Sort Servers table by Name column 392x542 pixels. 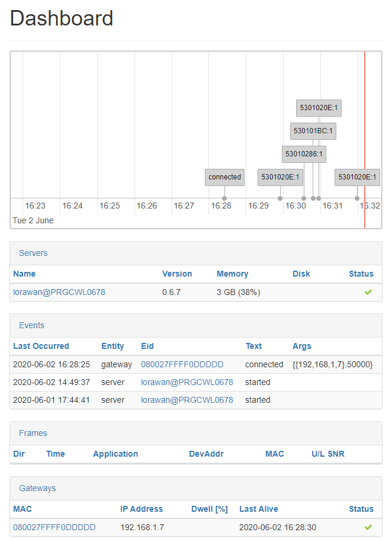point(24,274)
